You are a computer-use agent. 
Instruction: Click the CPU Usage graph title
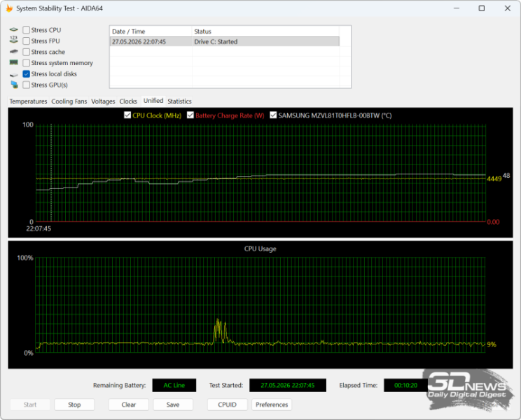(x=260, y=248)
